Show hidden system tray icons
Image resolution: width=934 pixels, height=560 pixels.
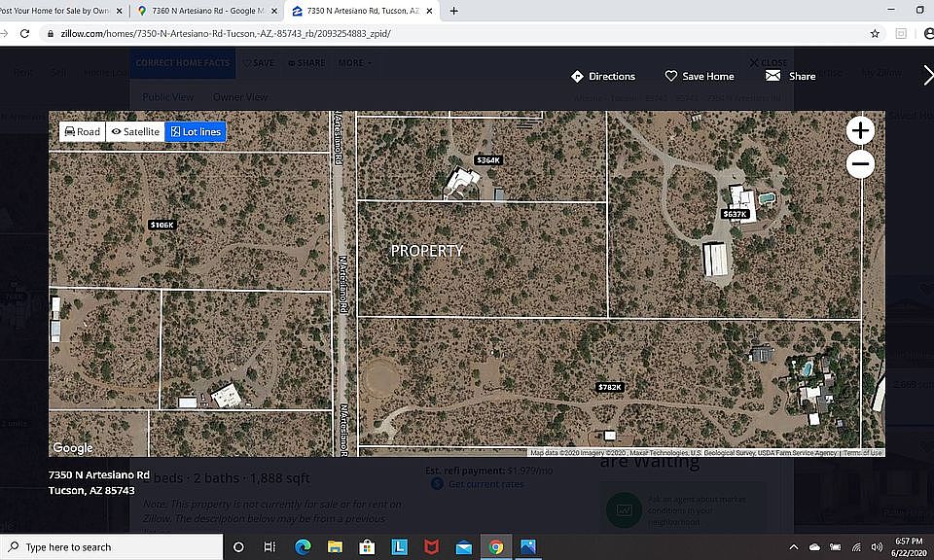(x=794, y=547)
